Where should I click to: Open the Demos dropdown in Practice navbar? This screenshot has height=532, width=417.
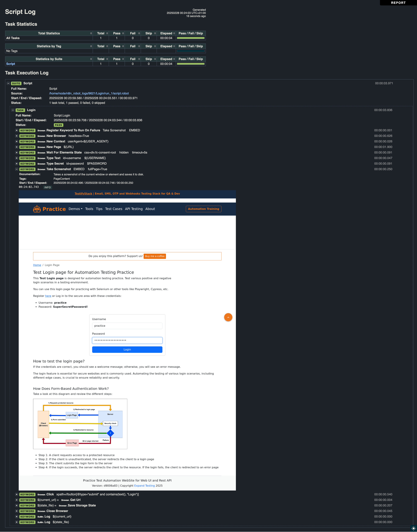75,209
